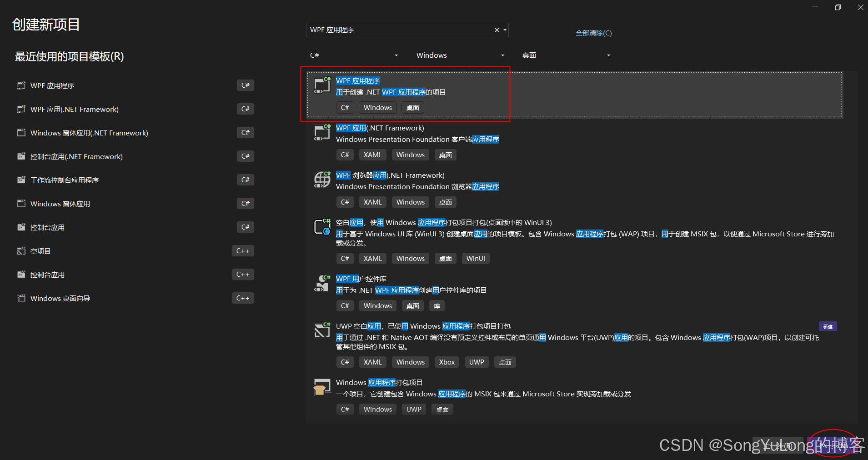
Task: Minimize the 创建新项目 window
Action: [x=815, y=7]
